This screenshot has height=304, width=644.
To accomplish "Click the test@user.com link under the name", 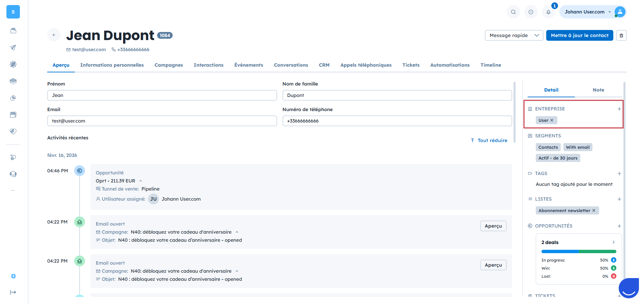I will [x=89, y=49].
